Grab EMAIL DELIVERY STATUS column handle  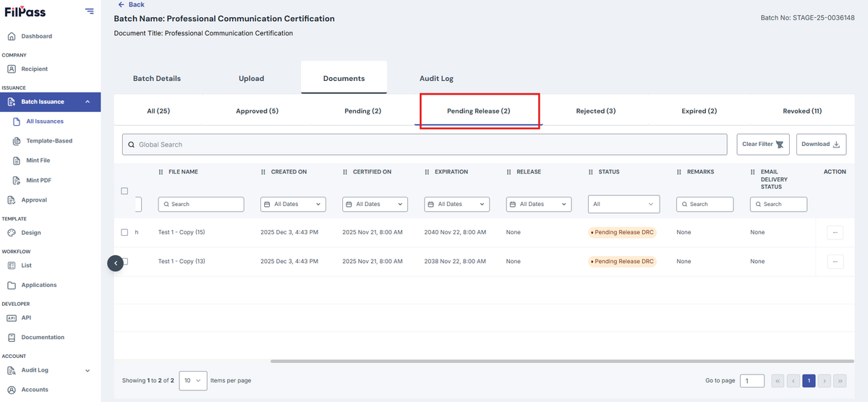pos(753,172)
